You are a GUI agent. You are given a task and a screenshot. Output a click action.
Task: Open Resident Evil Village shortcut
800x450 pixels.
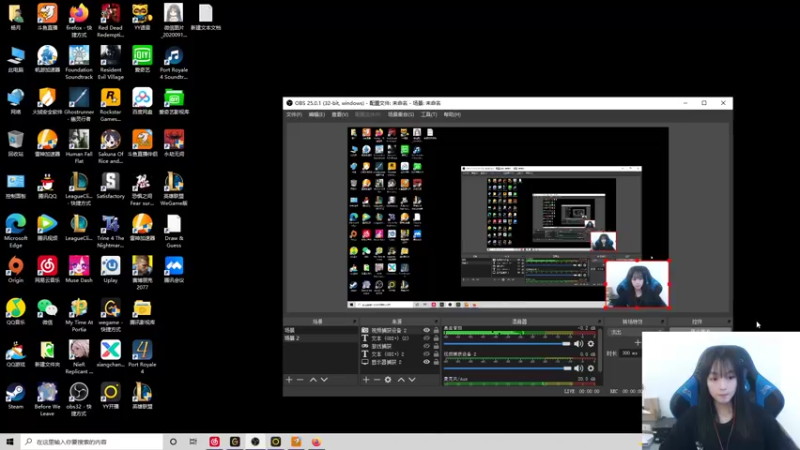(110, 62)
